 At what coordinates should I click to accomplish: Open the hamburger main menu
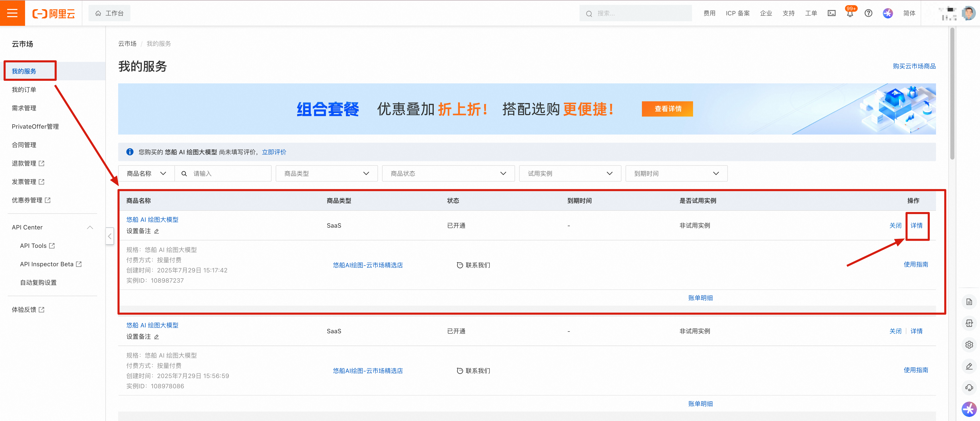[13, 13]
